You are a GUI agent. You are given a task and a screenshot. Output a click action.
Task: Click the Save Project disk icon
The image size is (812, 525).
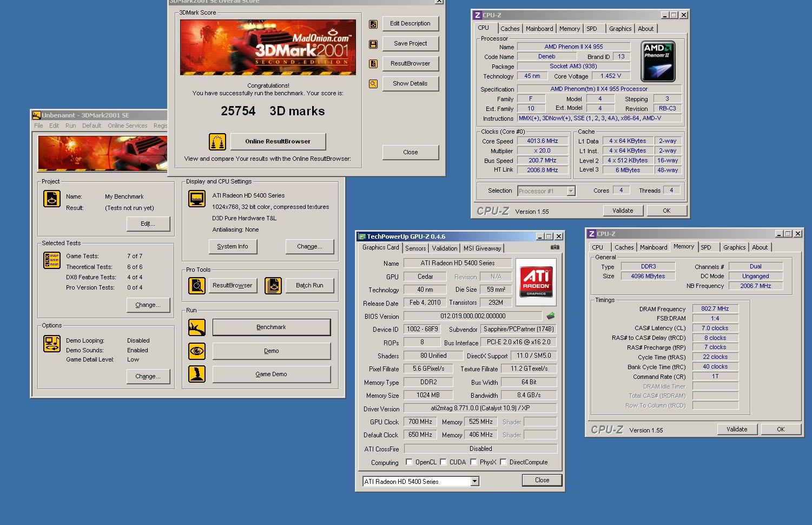[x=373, y=44]
